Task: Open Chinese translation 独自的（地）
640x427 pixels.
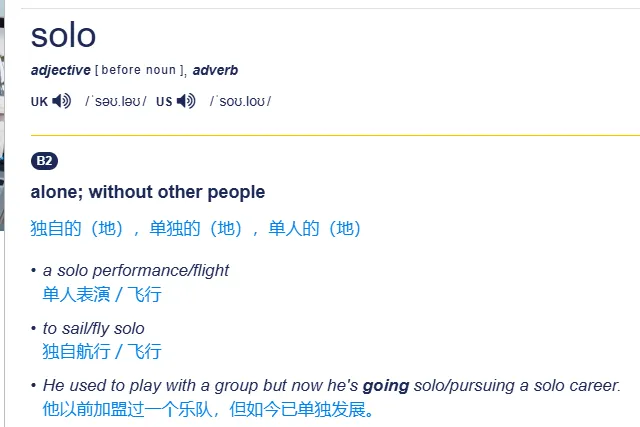Action: coord(77,228)
